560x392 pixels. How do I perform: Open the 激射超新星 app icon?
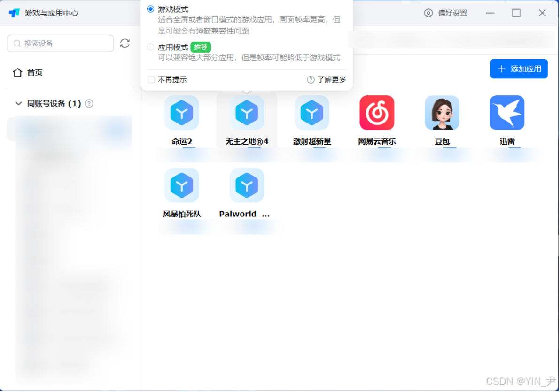pos(312,113)
